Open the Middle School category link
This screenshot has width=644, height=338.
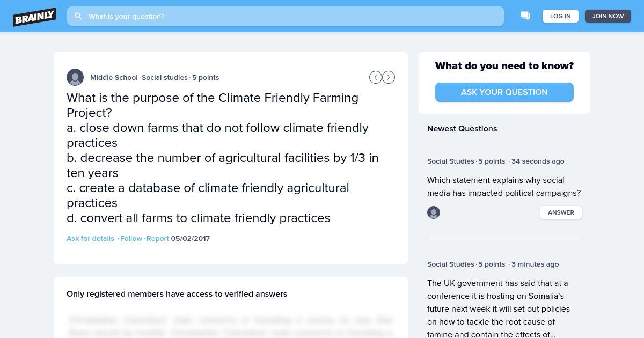114,77
